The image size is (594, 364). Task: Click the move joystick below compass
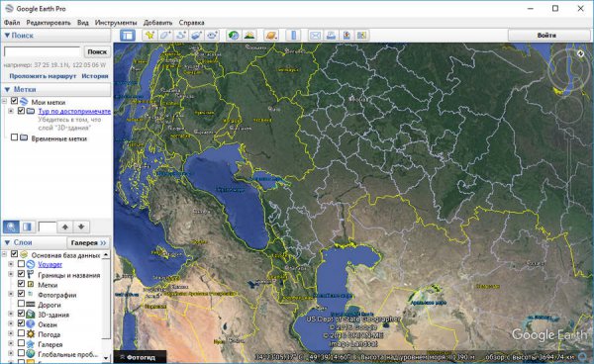tap(568, 110)
